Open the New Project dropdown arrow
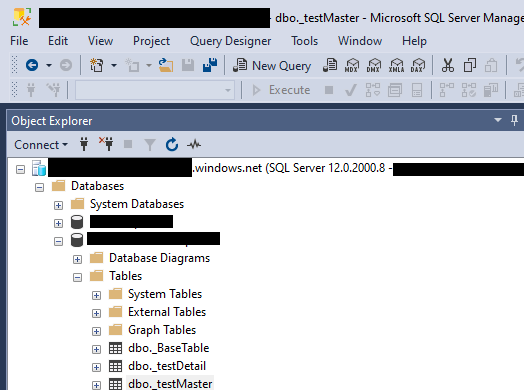524x390 pixels. tap(114, 65)
